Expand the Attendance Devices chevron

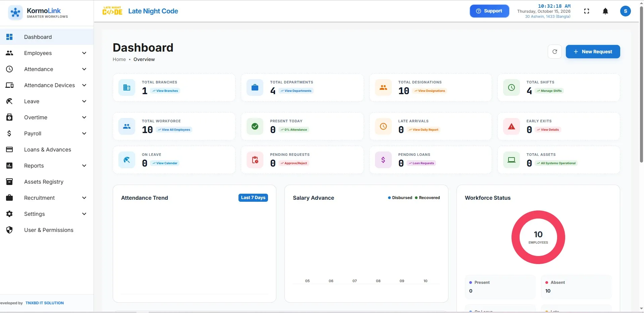pyautogui.click(x=84, y=85)
